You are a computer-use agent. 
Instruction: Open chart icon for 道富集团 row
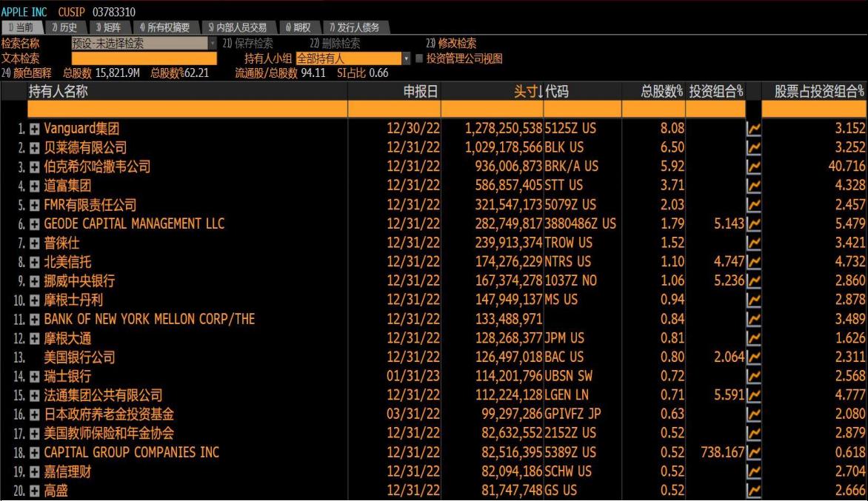pos(753,185)
